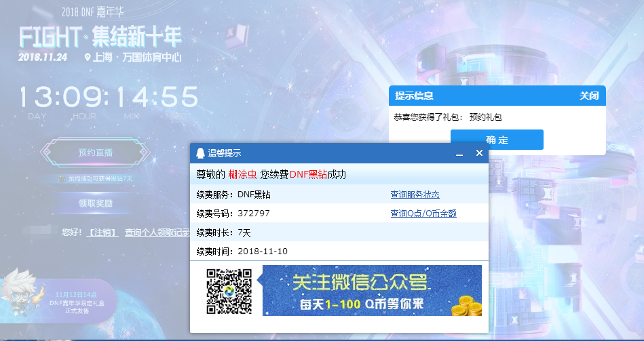Click the gold coins icon on banner
Screen dimensions: 644x341
point(466,306)
